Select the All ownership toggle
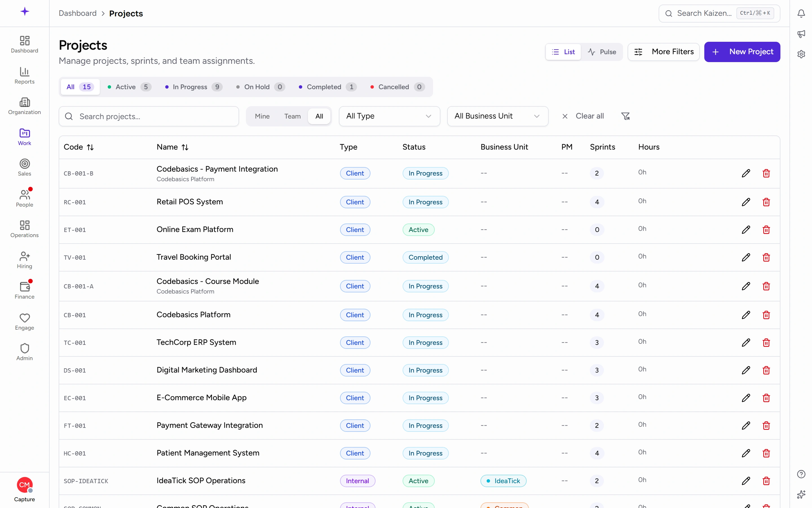 pyautogui.click(x=319, y=116)
